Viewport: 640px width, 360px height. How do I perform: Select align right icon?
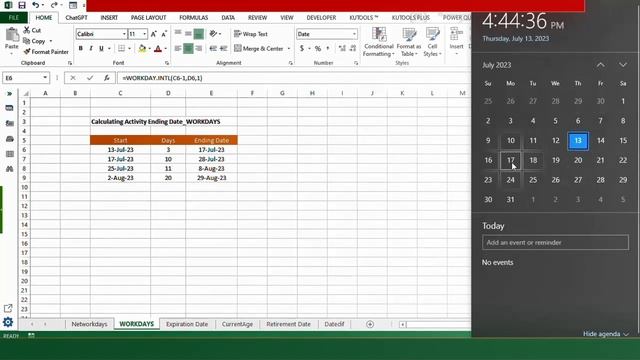[x=199, y=49]
